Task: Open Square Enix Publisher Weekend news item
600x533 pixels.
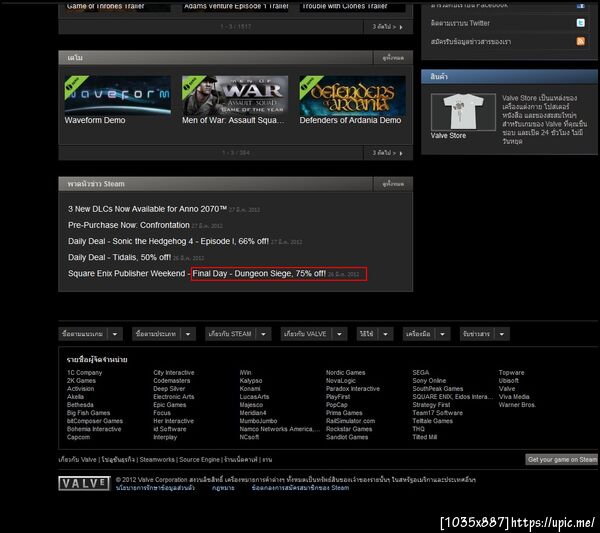Action: [x=197, y=274]
